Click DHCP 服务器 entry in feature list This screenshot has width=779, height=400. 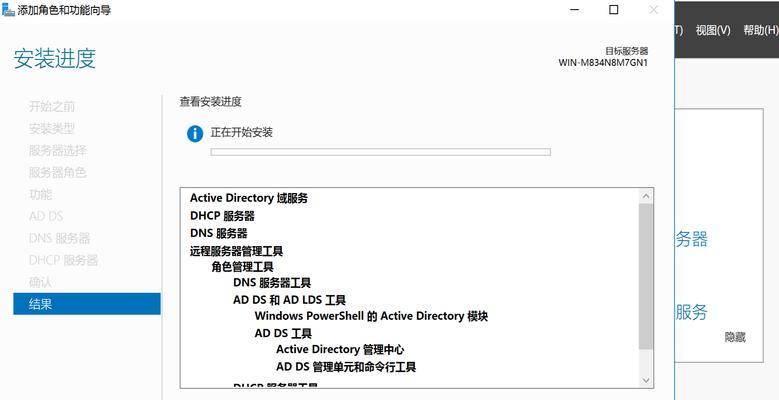click(x=223, y=216)
